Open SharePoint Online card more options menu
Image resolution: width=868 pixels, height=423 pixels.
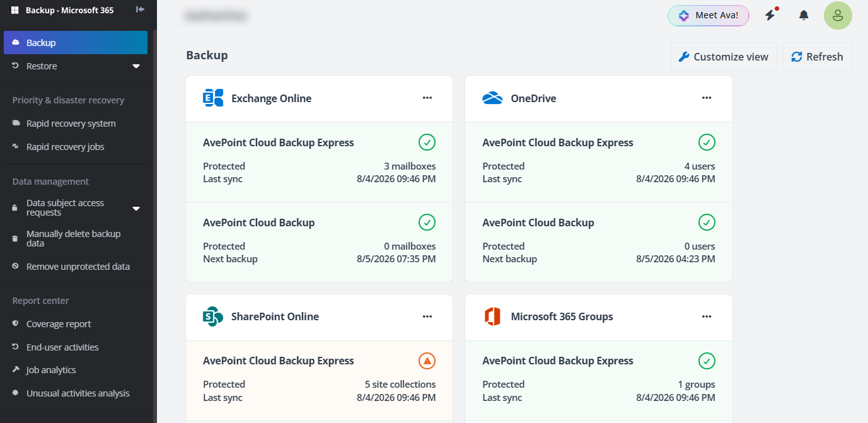click(x=427, y=316)
